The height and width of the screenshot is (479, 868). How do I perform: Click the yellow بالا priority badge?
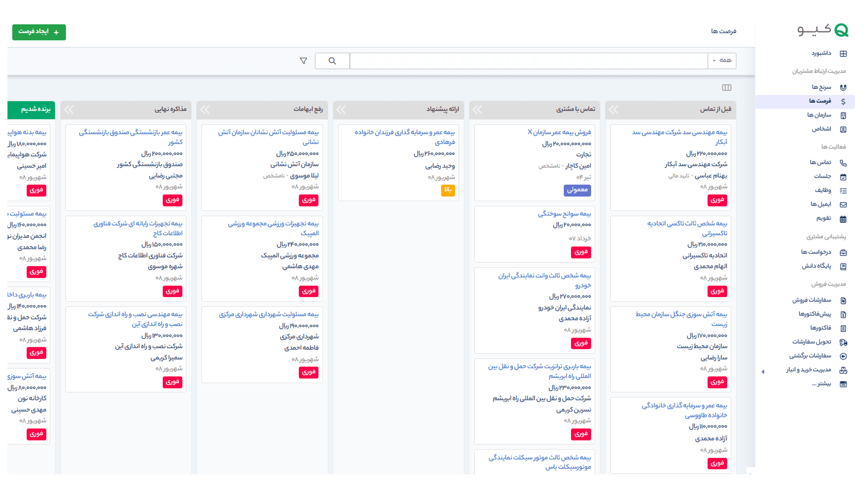click(448, 190)
